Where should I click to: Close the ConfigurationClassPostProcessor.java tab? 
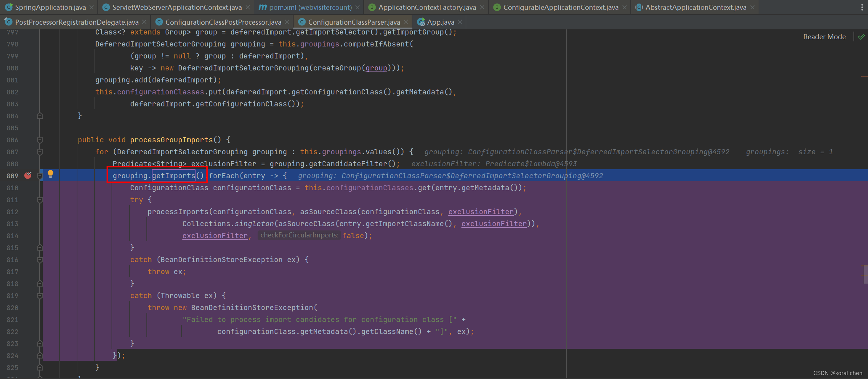tap(287, 22)
